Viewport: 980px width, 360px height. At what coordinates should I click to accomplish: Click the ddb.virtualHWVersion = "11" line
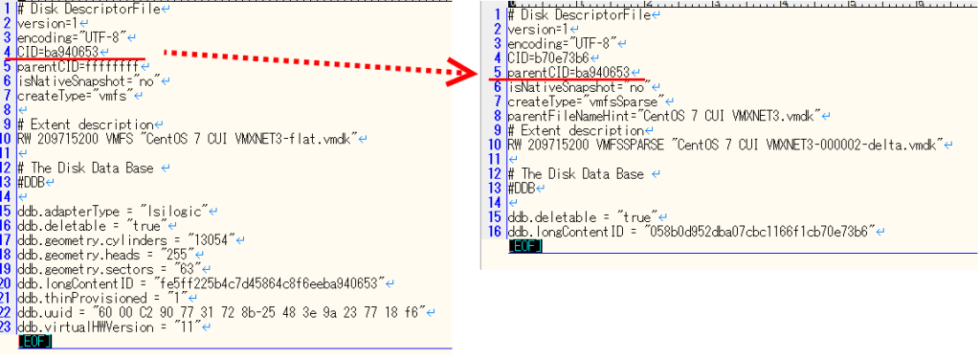(x=107, y=326)
